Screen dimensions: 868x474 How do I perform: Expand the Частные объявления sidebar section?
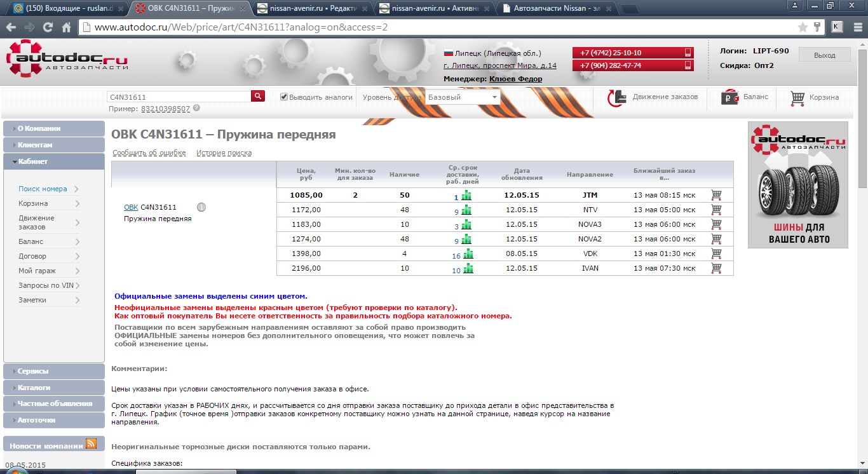click(x=54, y=403)
